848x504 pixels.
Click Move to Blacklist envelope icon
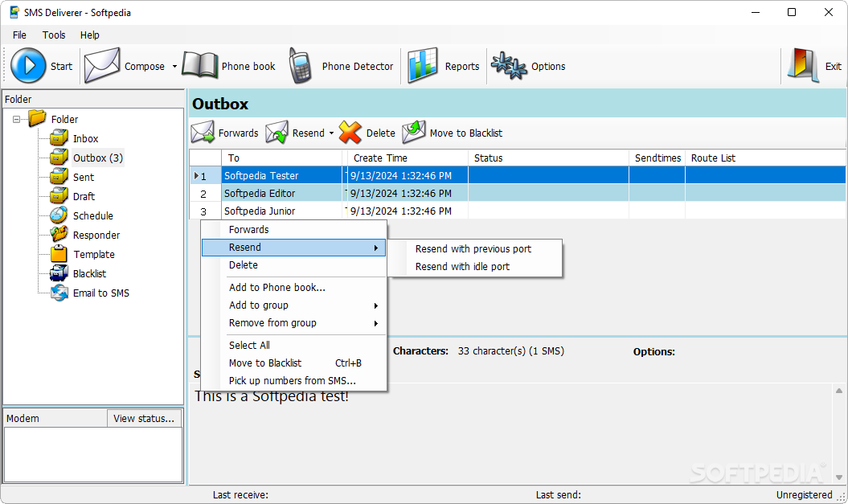point(414,133)
